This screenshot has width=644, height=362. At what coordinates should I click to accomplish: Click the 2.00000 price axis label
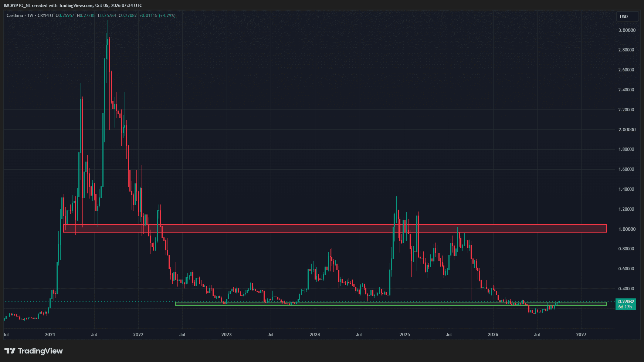(x=627, y=130)
